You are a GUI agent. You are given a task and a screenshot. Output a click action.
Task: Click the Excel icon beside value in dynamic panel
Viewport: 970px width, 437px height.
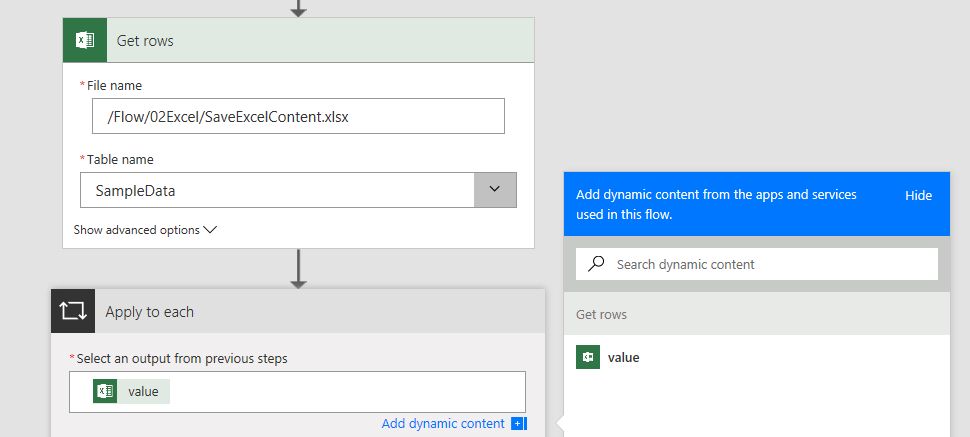click(588, 357)
